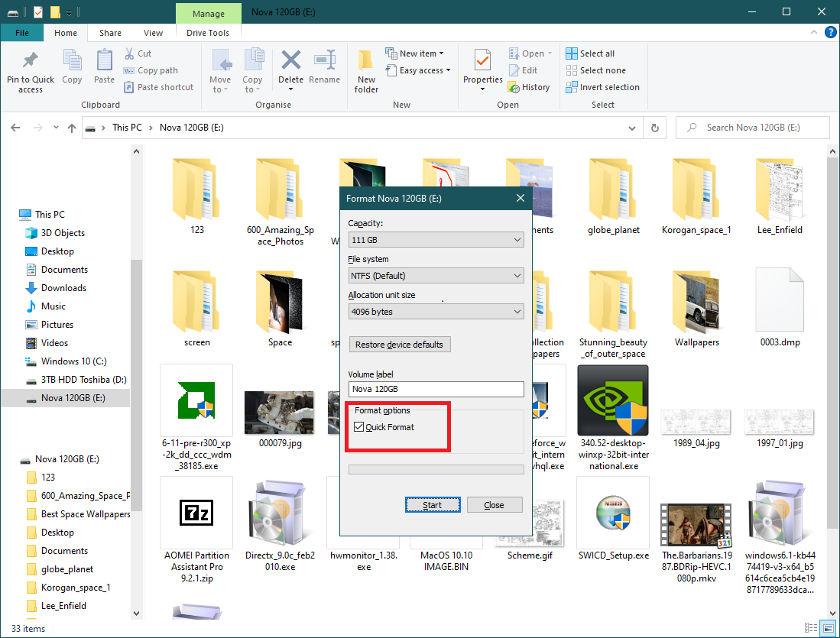Image resolution: width=840 pixels, height=638 pixels.
Task: Open the File system NTFS dropdown
Action: (436, 276)
